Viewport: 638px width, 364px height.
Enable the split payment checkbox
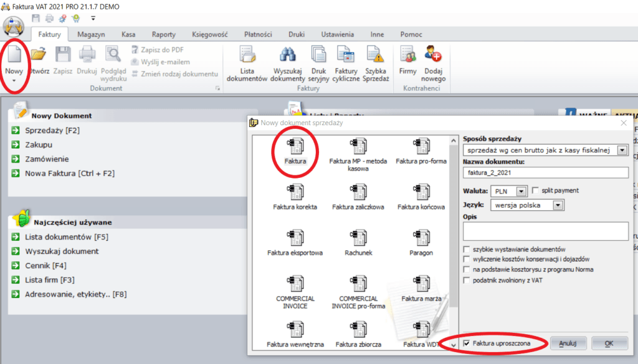point(536,190)
